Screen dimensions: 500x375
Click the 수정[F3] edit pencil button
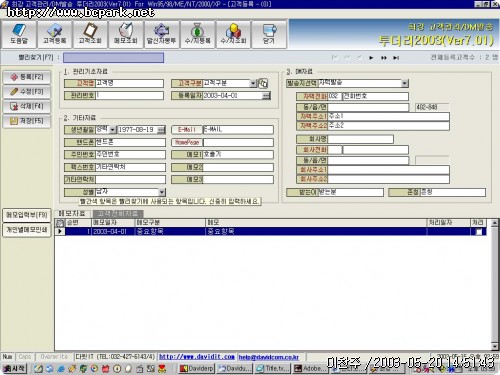[x=27, y=91]
